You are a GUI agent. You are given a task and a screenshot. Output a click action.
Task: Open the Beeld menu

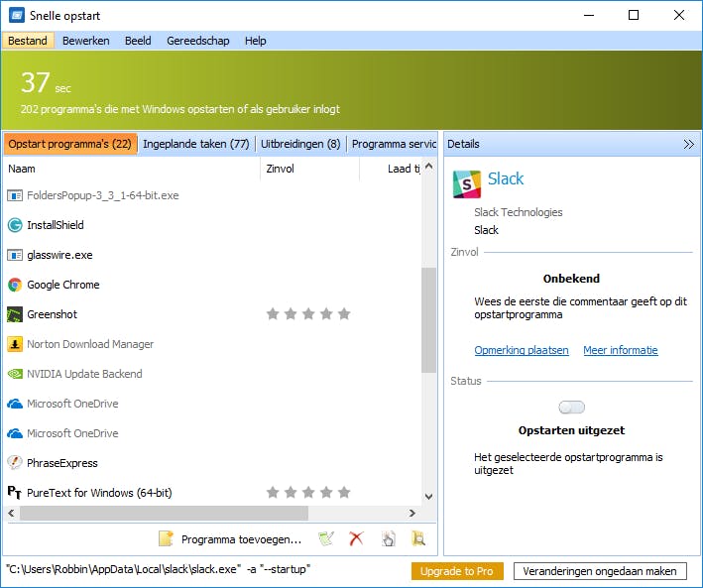(138, 41)
